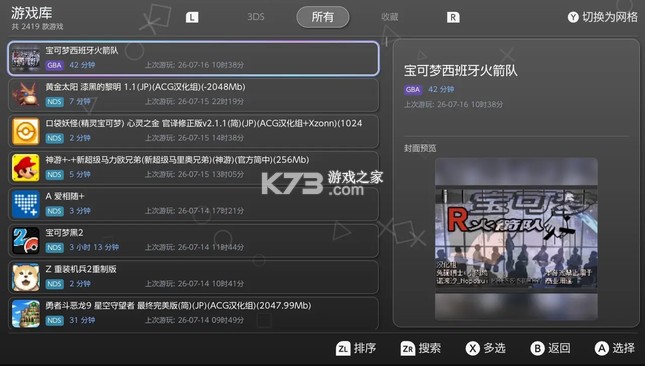Screen dimensions: 645x366
Task: Click the details panel title 宝可梦西班牙火箭队
Action: 461,71
